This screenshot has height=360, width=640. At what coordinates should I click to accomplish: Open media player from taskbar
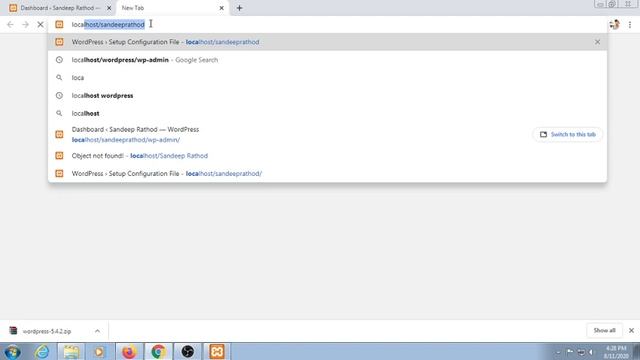click(100, 351)
